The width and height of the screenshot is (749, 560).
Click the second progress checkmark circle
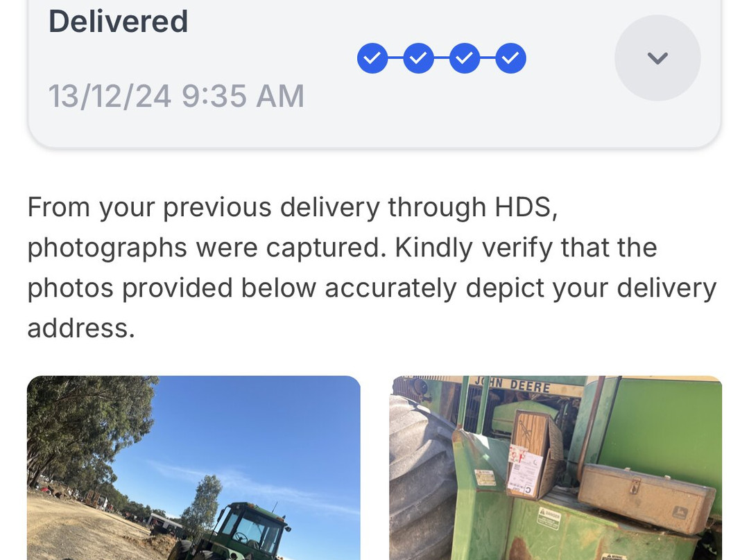418,58
